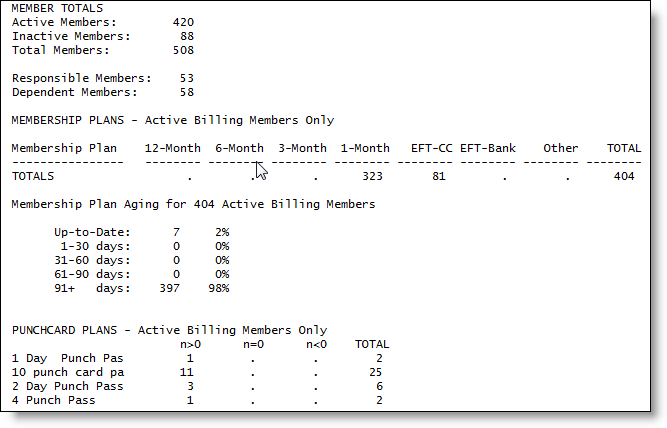Viewport: 667px width, 428px height.
Task: Select the EFT-Bank column header
Action: click(488, 148)
